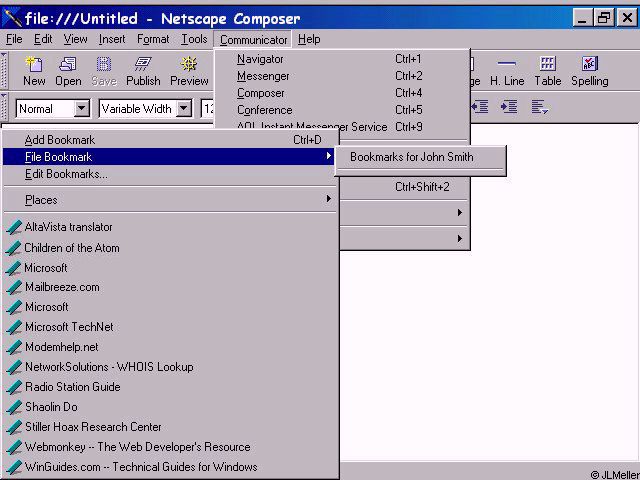The width and height of the screenshot is (640, 480).
Task: Click the Preview toolbar icon
Action: 189,64
